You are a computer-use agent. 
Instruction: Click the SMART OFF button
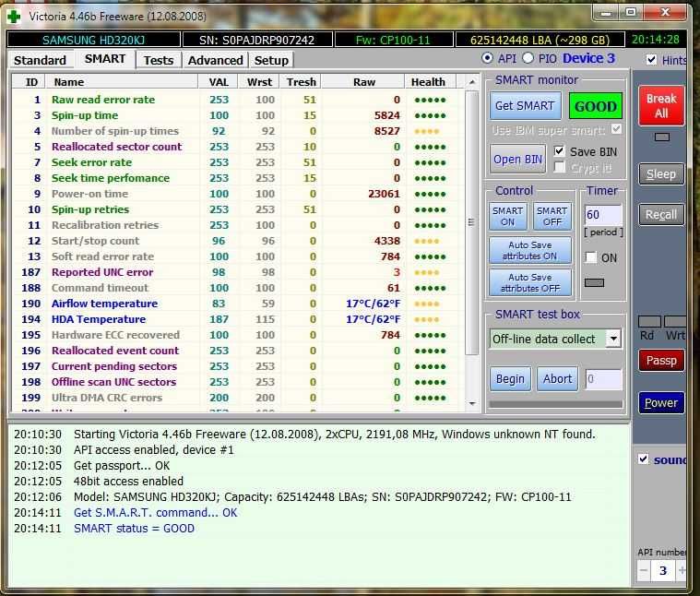(552, 217)
